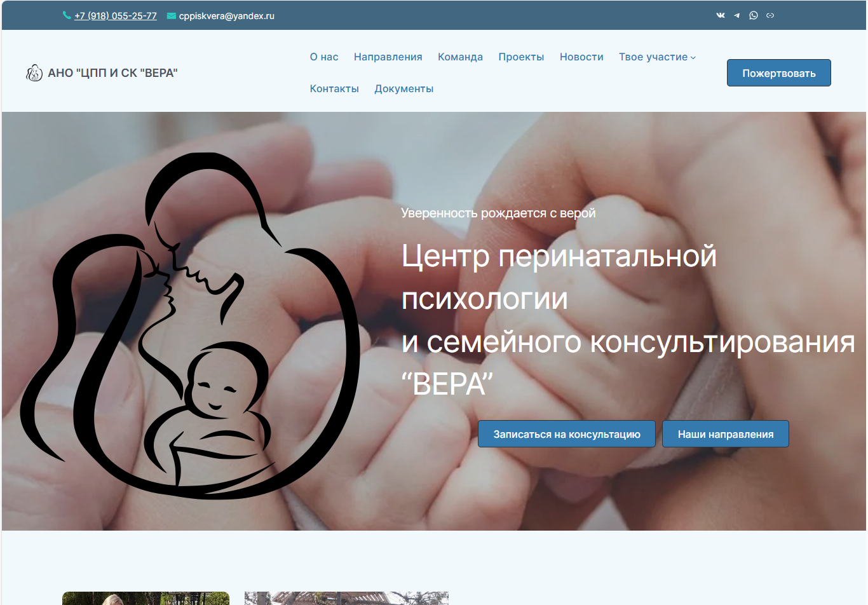
Task: Email cppiskvera@yandex.ru
Action: (x=227, y=16)
